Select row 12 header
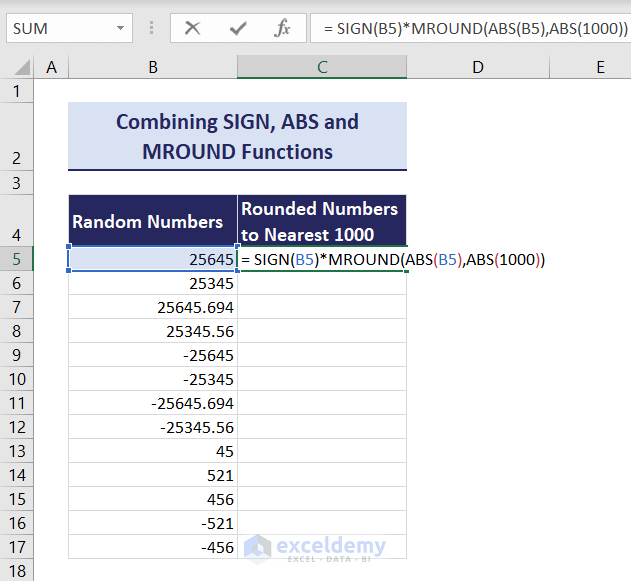 (16, 427)
